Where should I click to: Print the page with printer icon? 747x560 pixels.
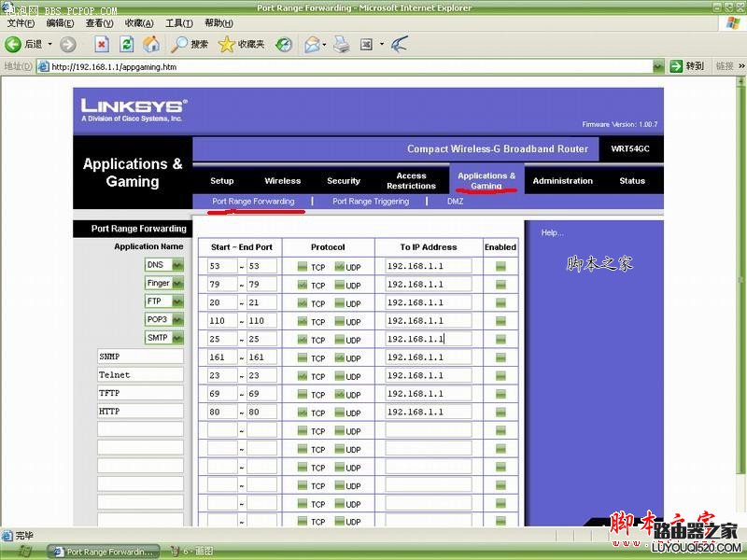point(341,44)
